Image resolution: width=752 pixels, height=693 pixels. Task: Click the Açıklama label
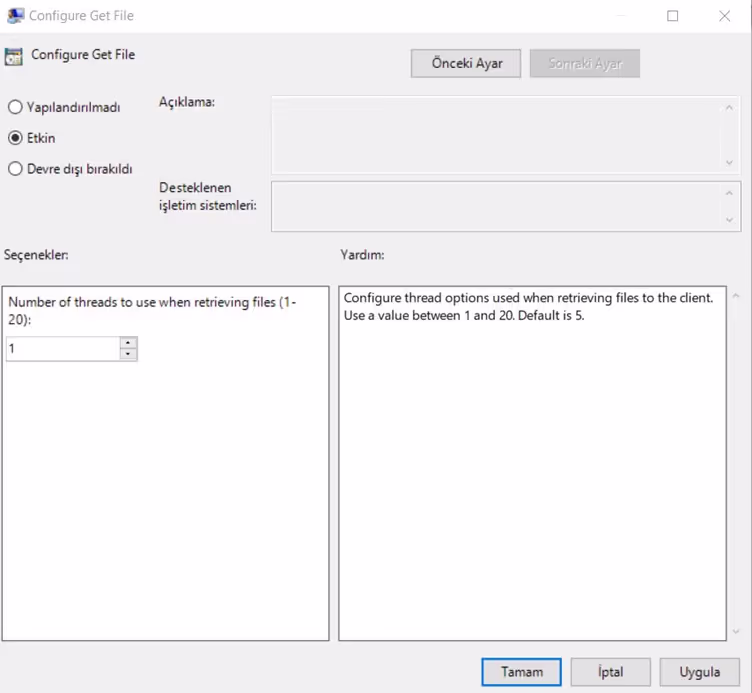[187, 102]
